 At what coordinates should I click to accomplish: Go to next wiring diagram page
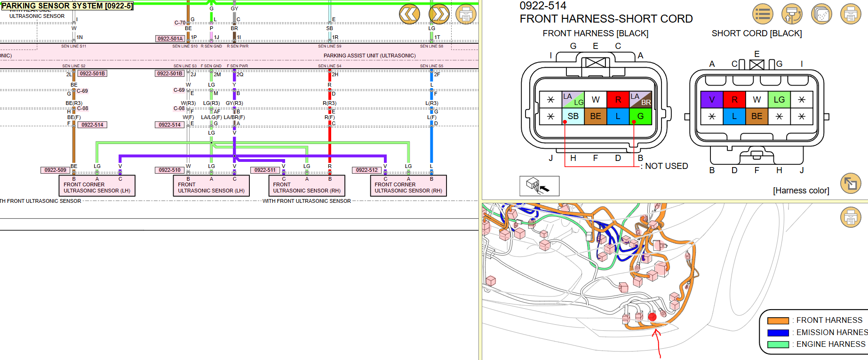point(439,15)
